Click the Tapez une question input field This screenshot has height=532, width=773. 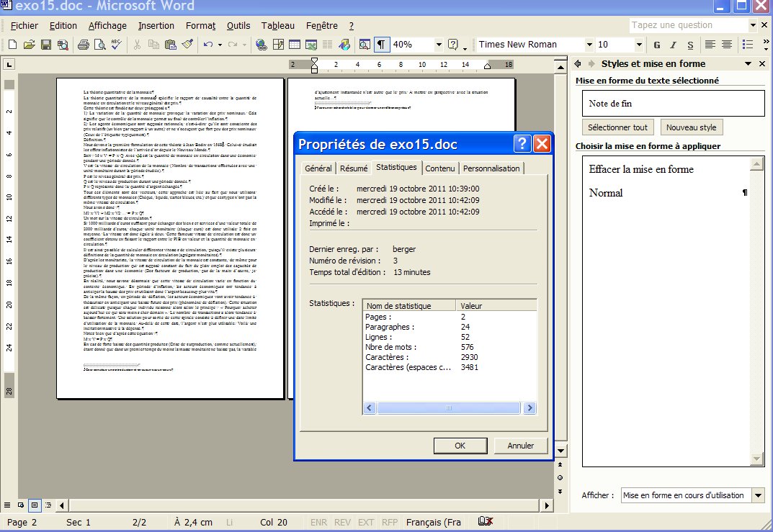point(689,25)
